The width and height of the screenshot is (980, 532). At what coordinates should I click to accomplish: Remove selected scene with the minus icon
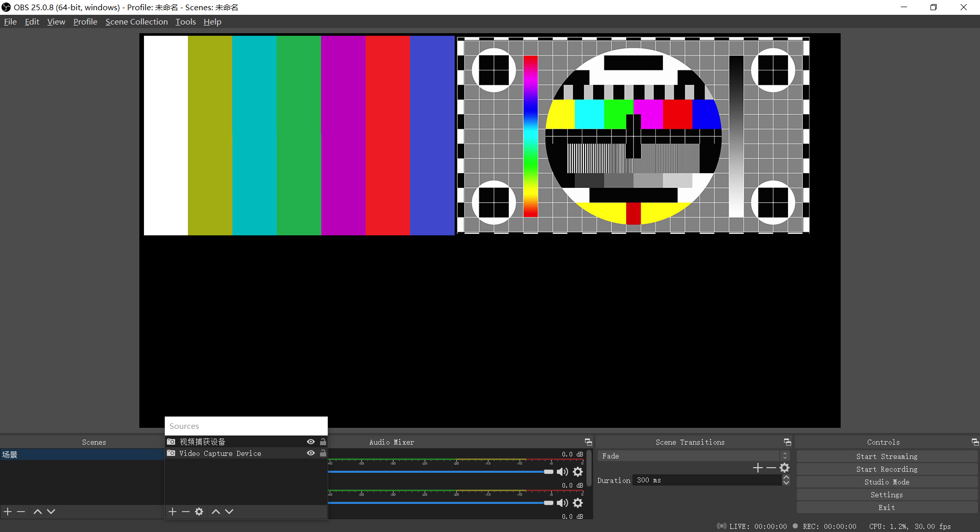(21, 512)
